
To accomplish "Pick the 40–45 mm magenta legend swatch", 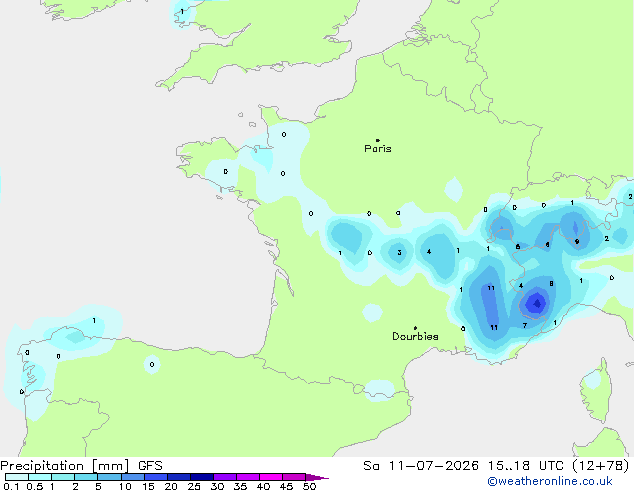I will click(x=271, y=477).
